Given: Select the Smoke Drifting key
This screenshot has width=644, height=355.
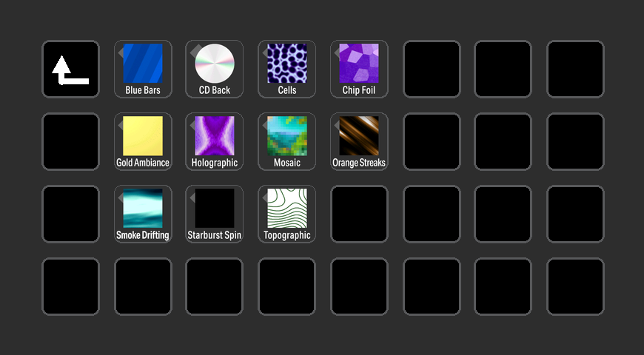Looking at the screenshot, I should click(143, 214).
